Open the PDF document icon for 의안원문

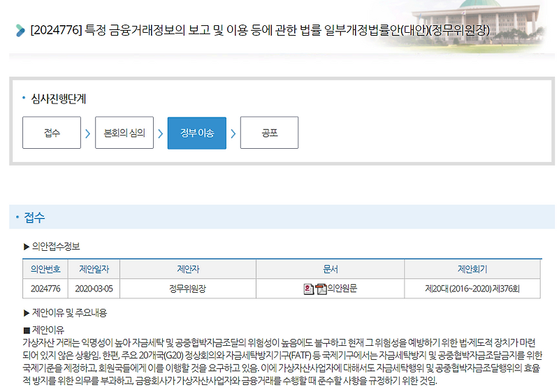click(x=321, y=289)
